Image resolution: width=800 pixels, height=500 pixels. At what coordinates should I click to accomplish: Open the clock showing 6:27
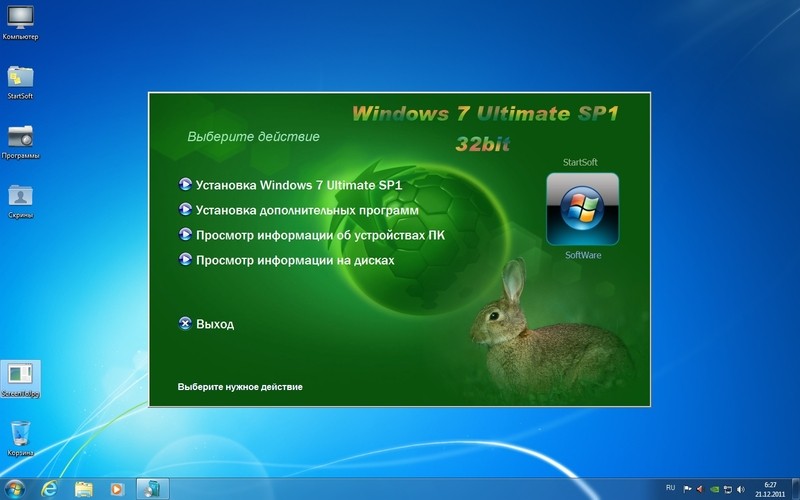coord(770,489)
